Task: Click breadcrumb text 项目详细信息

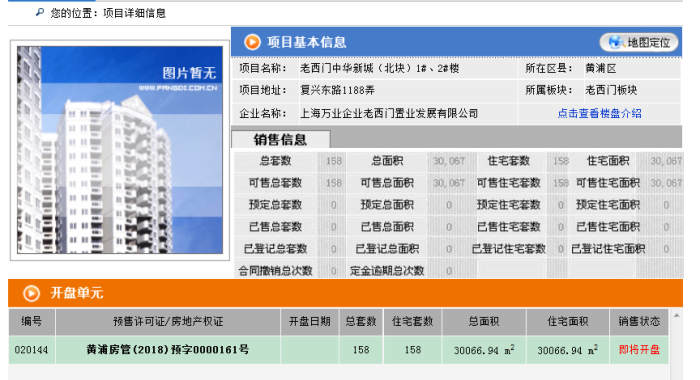Action: (134, 13)
